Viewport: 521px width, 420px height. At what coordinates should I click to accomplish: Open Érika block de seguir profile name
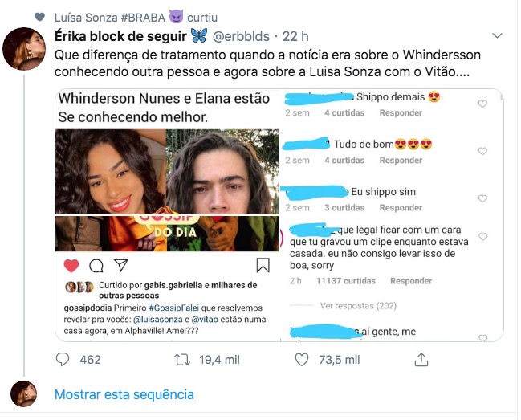click(120, 36)
